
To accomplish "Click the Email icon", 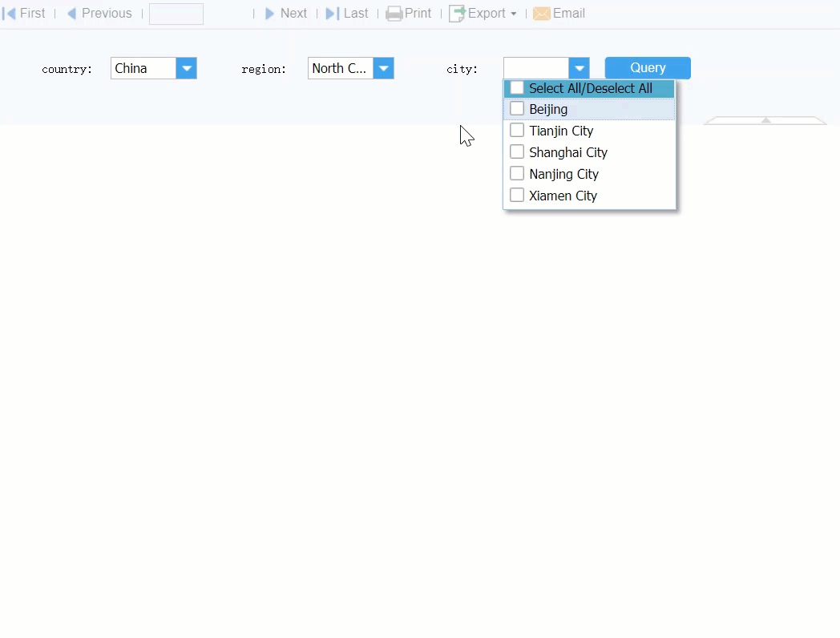I will 542,13.
